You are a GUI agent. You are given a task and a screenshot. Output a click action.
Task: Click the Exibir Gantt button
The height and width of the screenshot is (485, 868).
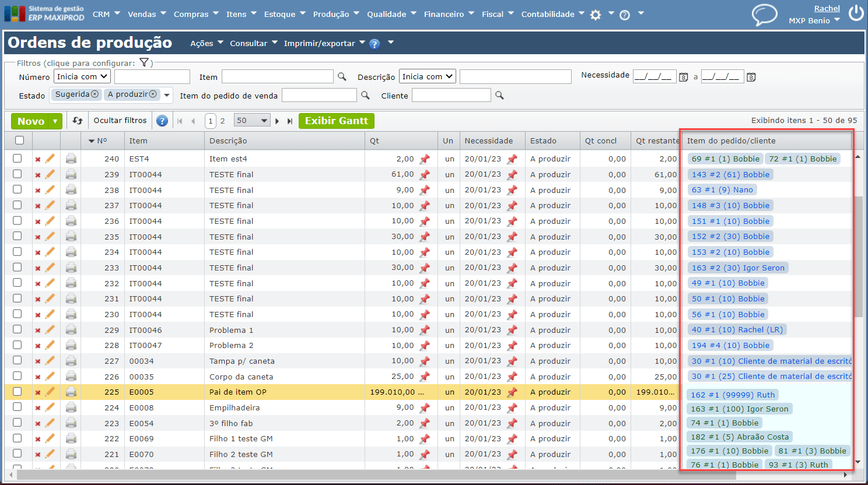point(336,121)
